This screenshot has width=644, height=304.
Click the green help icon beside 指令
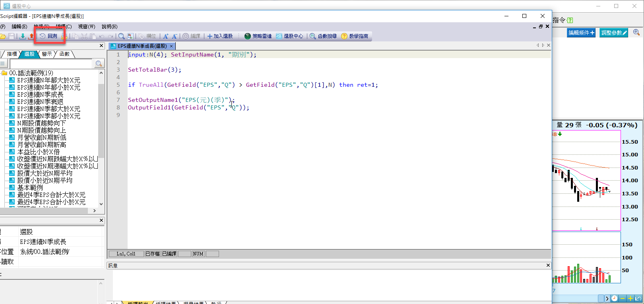(x=570, y=20)
